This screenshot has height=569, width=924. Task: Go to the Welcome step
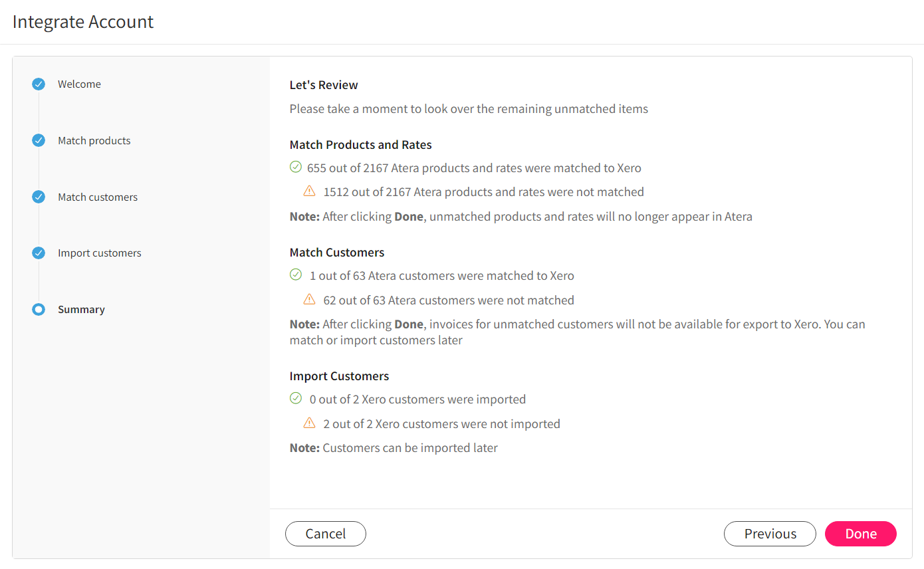coord(79,84)
